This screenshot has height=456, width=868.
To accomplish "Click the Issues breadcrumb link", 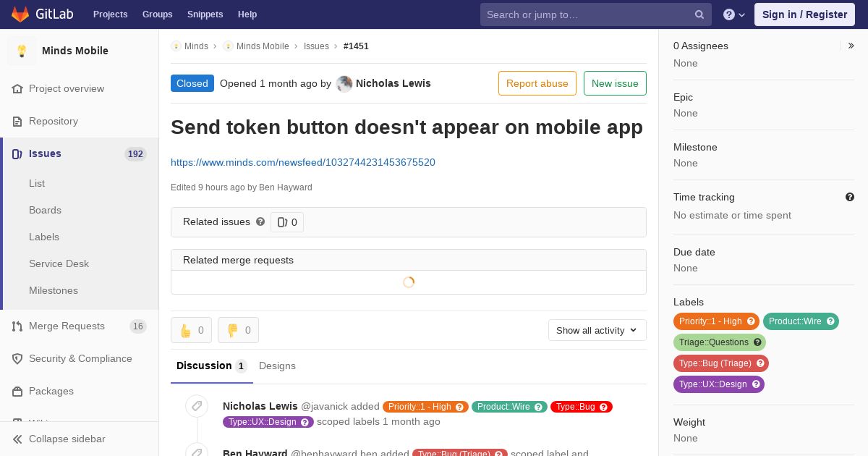I will click(x=316, y=46).
